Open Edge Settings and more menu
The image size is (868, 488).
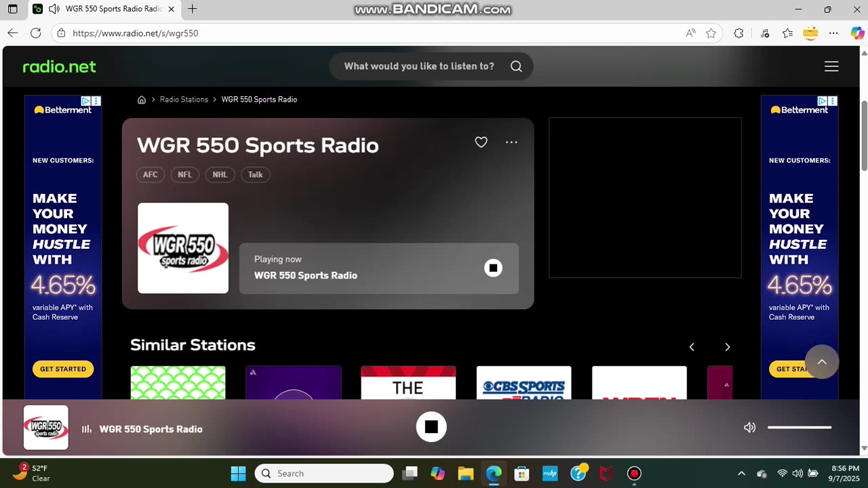click(833, 33)
